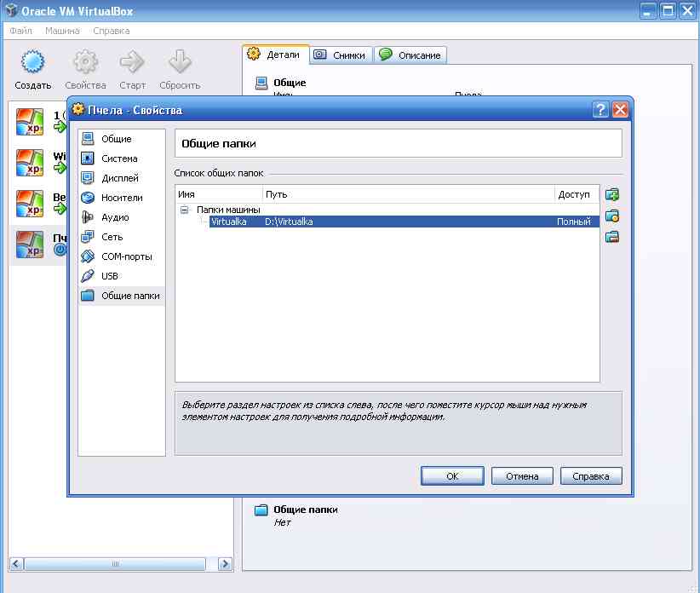Open the Аудио settings section
Image resolution: width=700 pixels, height=593 pixels.
click(122, 217)
